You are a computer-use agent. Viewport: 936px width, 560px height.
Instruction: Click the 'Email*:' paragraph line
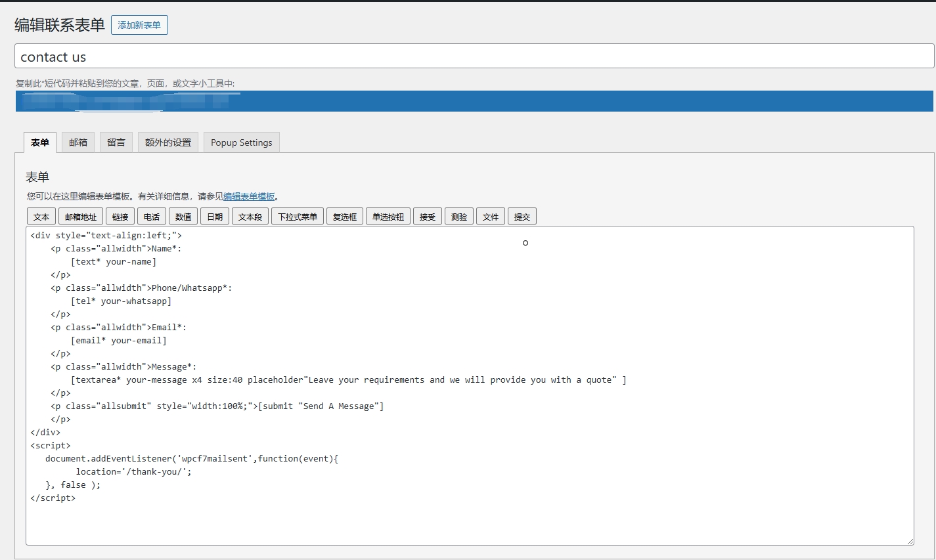coord(119,328)
